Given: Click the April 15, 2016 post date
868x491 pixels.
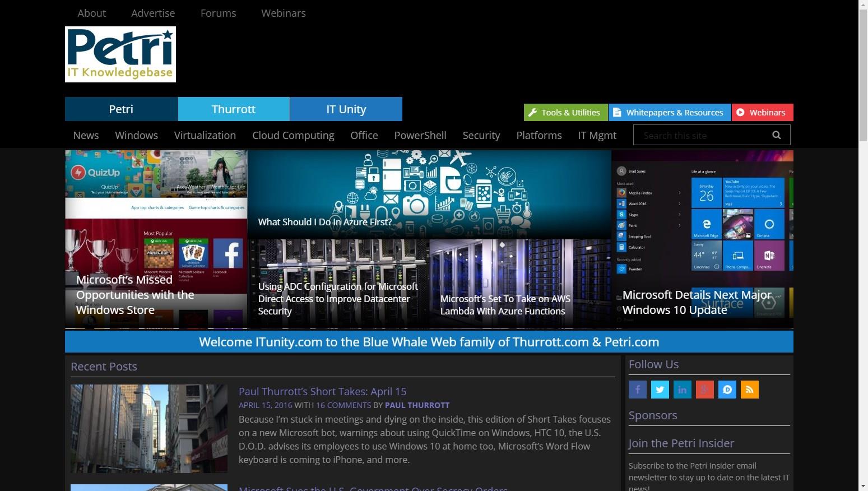Looking at the screenshot, I should click(x=266, y=405).
